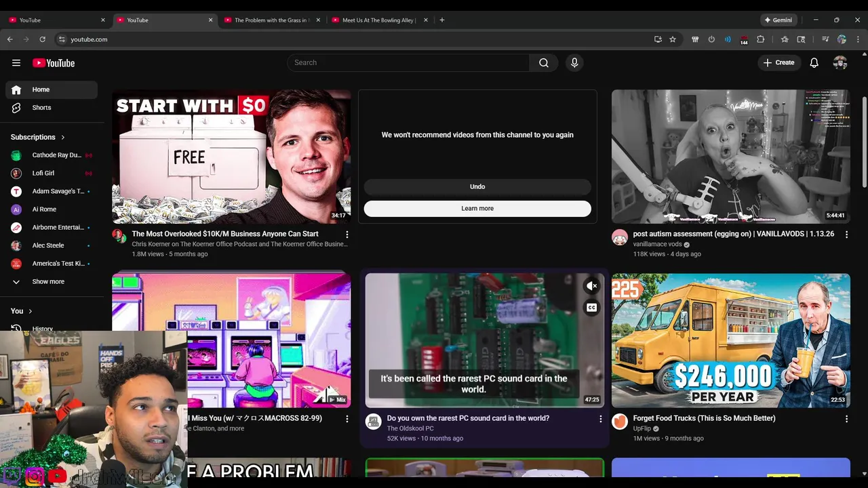Switch to Meet Us At The Bowling Alley tab
868x488 pixels.
tap(378, 20)
